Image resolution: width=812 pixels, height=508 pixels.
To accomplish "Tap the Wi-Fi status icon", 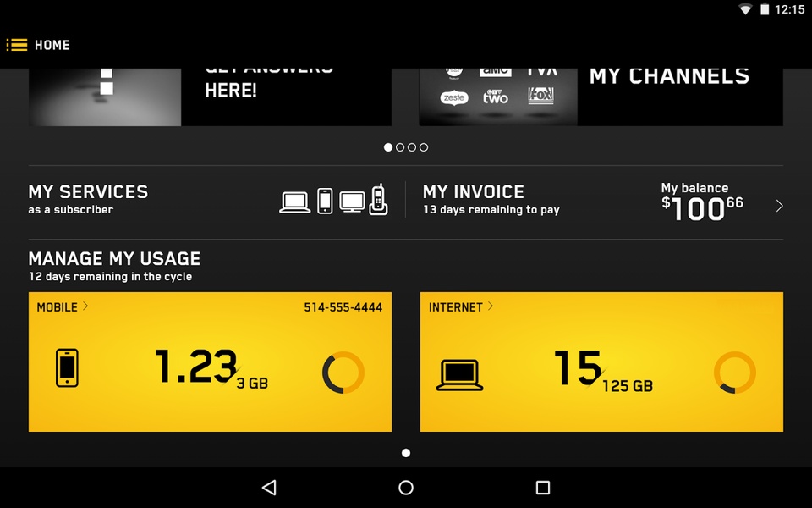I will (x=745, y=9).
